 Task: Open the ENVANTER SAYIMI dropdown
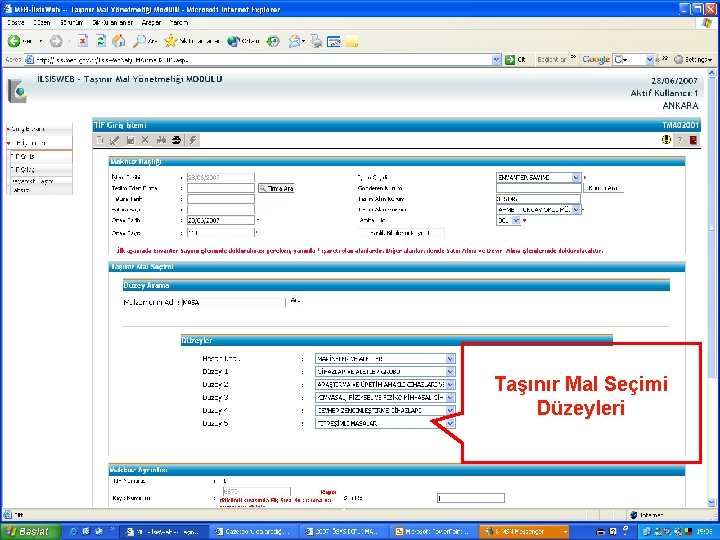click(576, 177)
